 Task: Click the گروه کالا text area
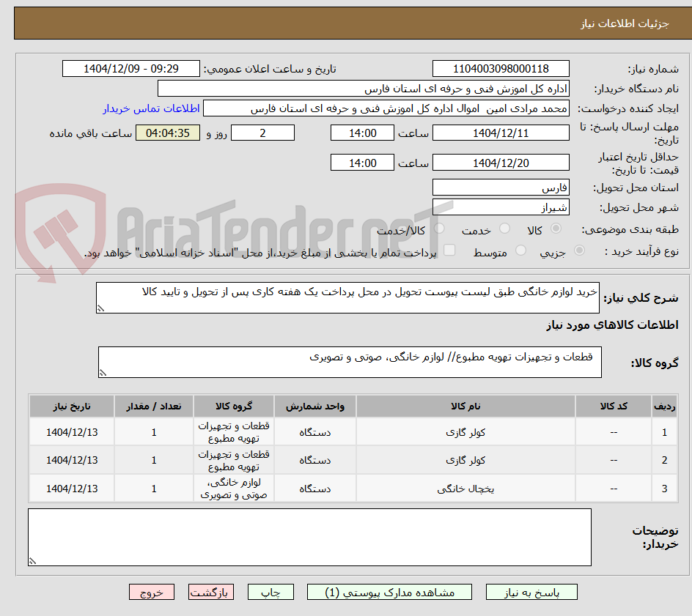tap(350, 362)
